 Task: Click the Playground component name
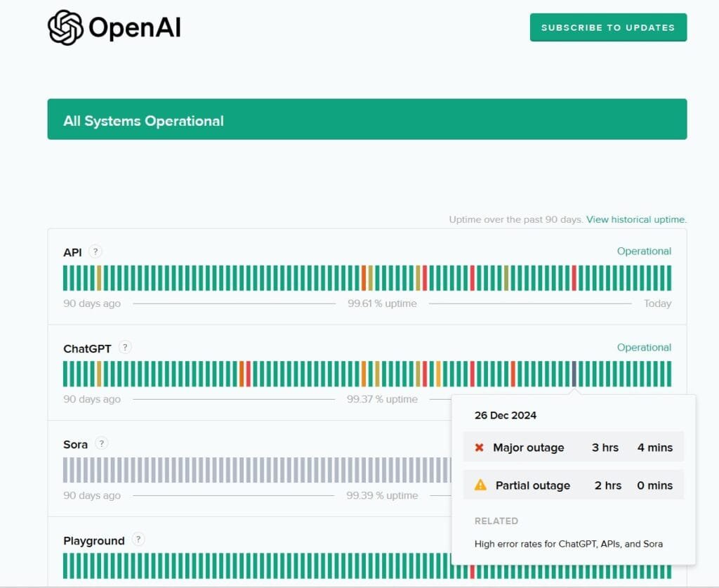94,541
